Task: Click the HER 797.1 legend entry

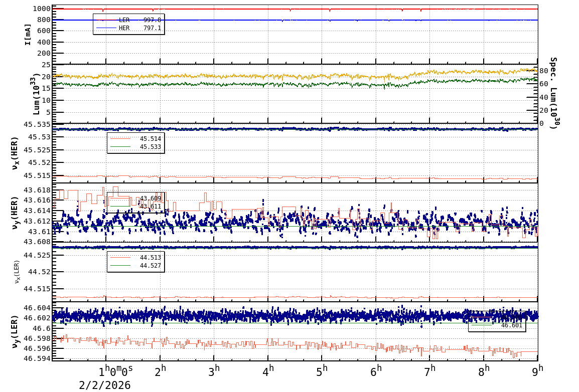Action: (128, 28)
